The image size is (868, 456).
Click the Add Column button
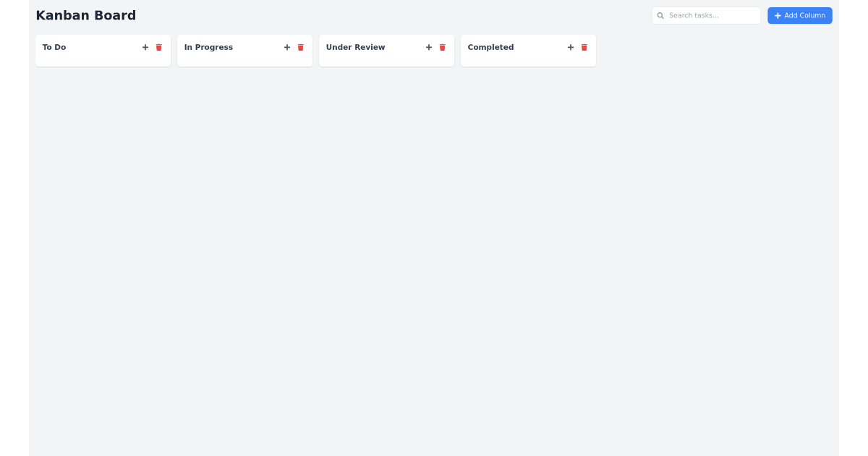click(800, 15)
